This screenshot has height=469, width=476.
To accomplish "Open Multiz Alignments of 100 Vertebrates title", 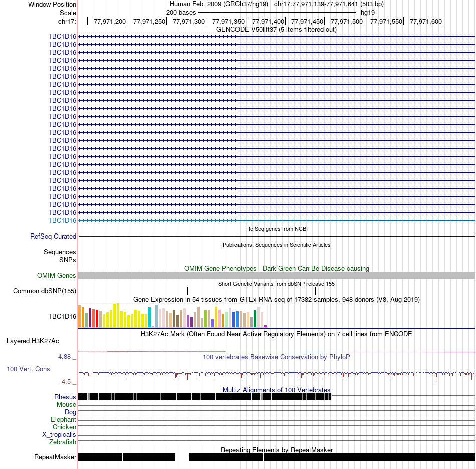I will pos(277,390).
